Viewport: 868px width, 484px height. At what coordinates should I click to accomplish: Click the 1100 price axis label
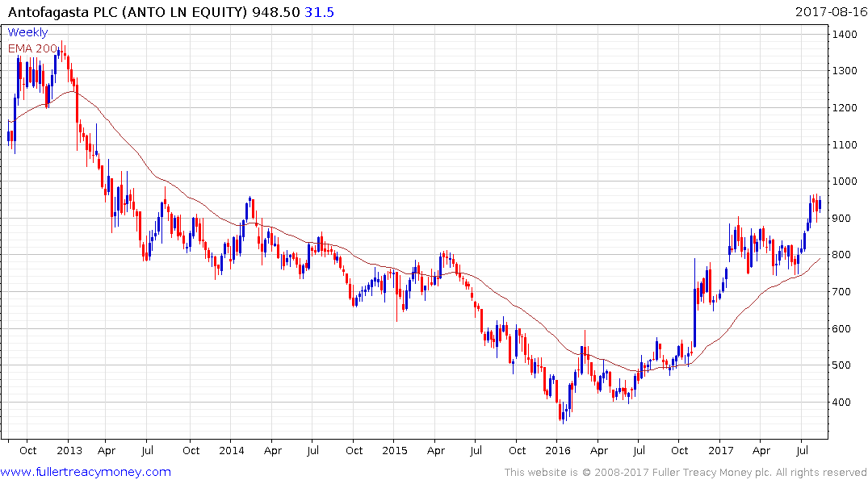tap(845, 145)
